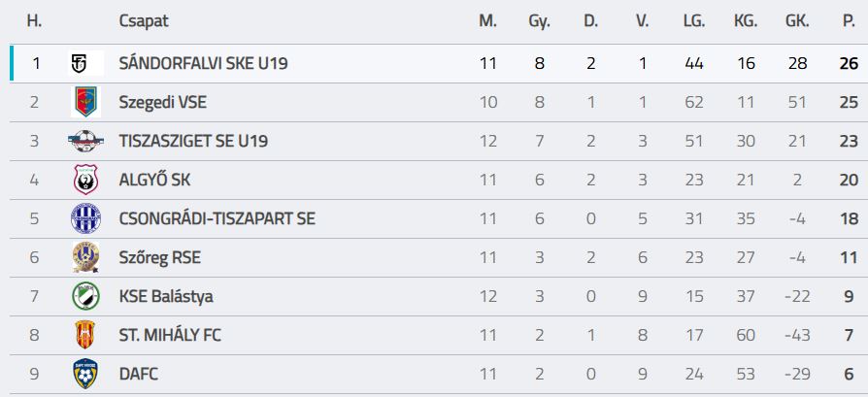The image size is (868, 397).
Task: Select the KSE Balástya green circular logo
Action: pyautogui.click(x=85, y=296)
